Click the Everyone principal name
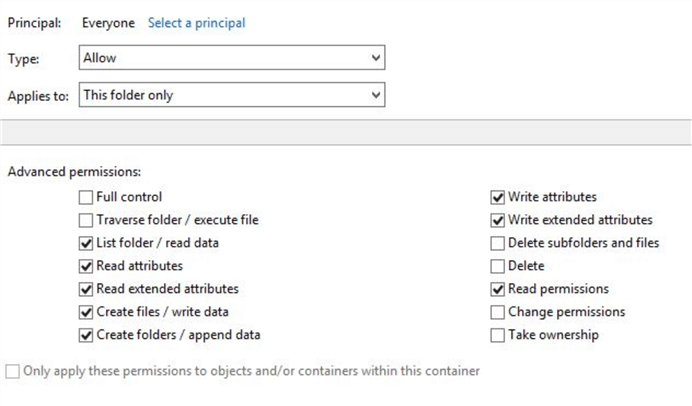The width and height of the screenshot is (692, 406). [x=107, y=22]
